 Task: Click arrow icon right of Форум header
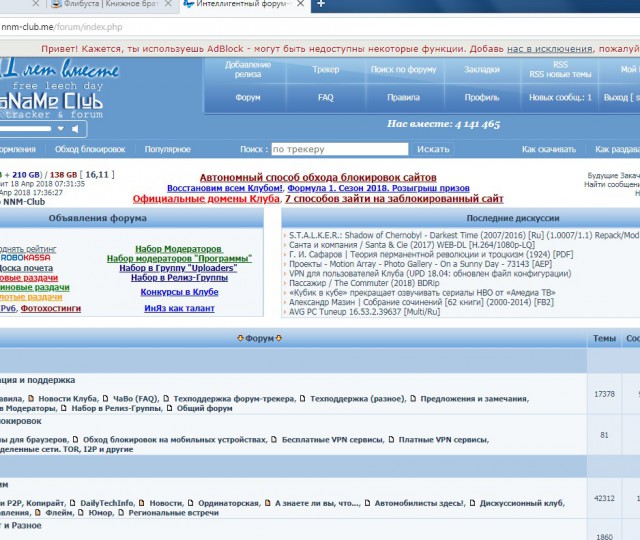pyautogui.click(x=279, y=338)
